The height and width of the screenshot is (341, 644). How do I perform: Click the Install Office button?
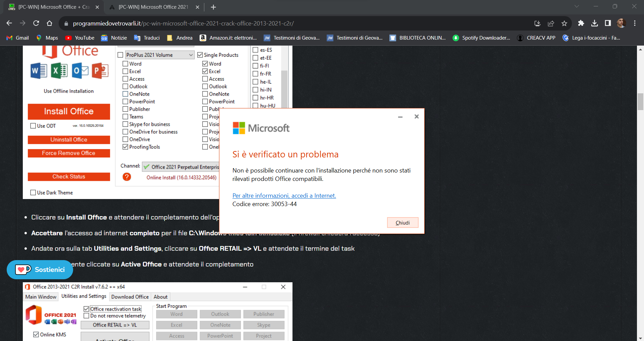click(x=69, y=111)
